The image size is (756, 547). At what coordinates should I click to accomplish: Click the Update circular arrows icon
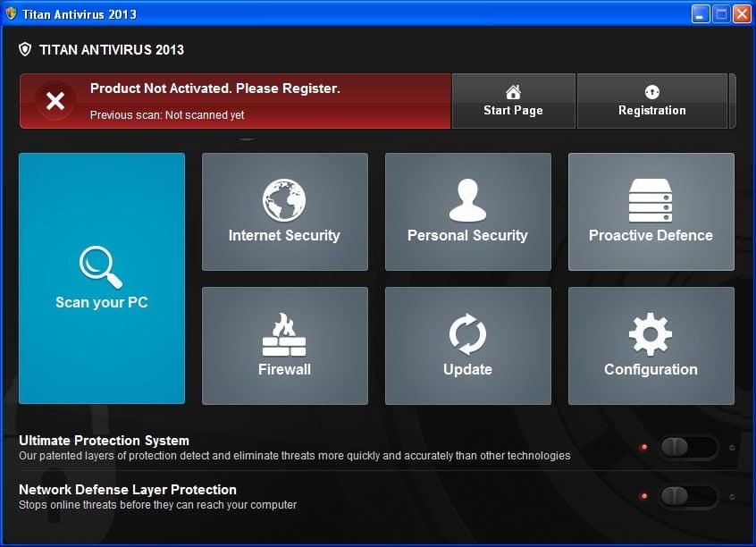pos(467,334)
